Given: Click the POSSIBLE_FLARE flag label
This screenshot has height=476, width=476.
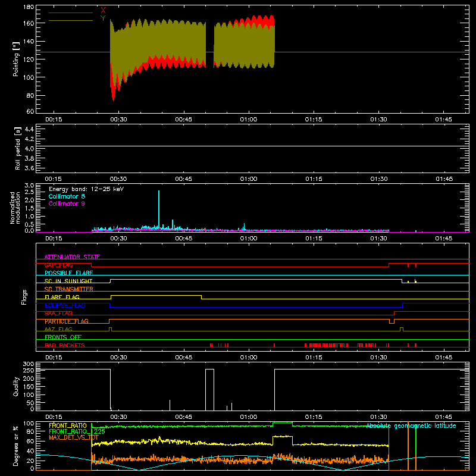Looking at the screenshot, I should (x=68, y=273).
